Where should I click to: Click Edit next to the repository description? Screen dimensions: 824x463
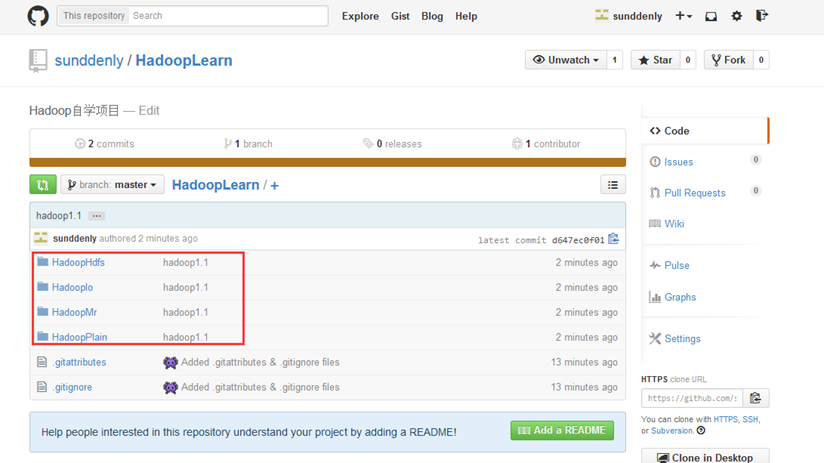(149, 111)
